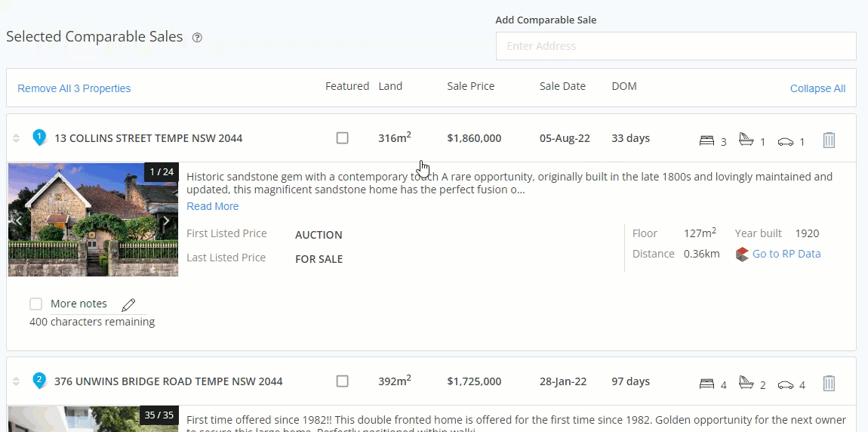
Task: Click map pin 1 for 13 Collins Street
Action: [39, 137]
